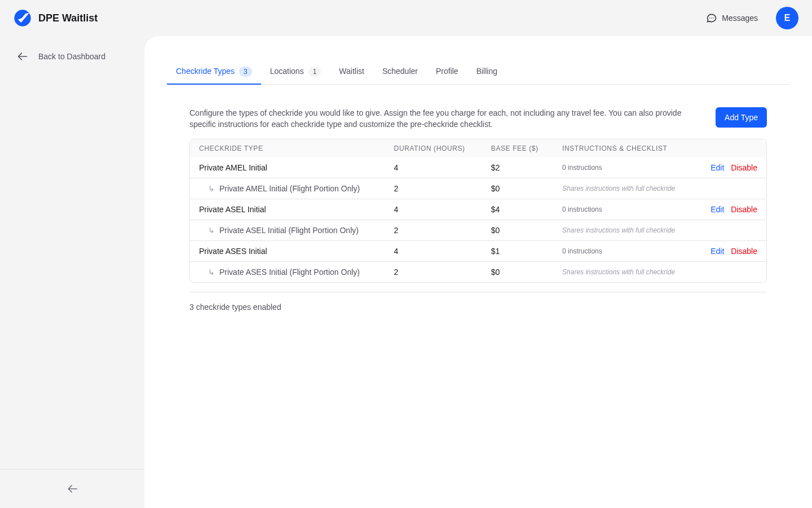The image size is (812, 508).
Task: Click the 0 instructions label for Private ASEL Initial
Action: [582, 209]
